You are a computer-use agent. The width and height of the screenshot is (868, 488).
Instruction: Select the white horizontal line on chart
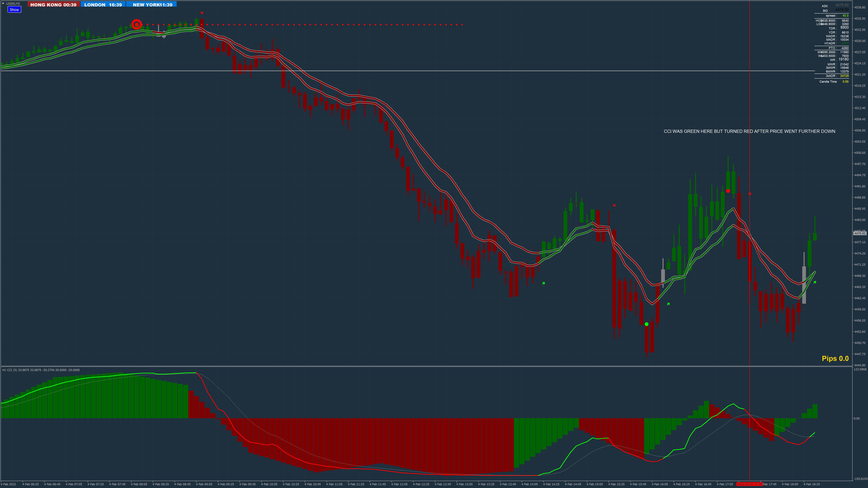(404, 71)
